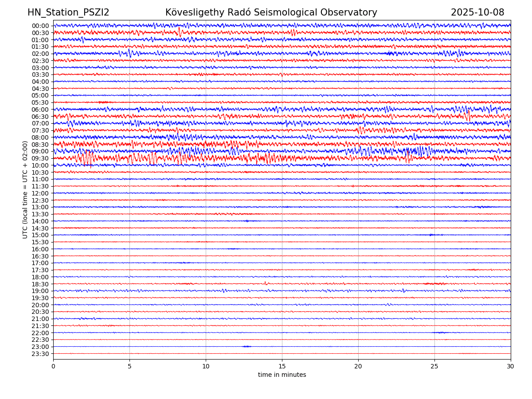Click the 10 tick on the minutes axis

[x=206, y=367]
